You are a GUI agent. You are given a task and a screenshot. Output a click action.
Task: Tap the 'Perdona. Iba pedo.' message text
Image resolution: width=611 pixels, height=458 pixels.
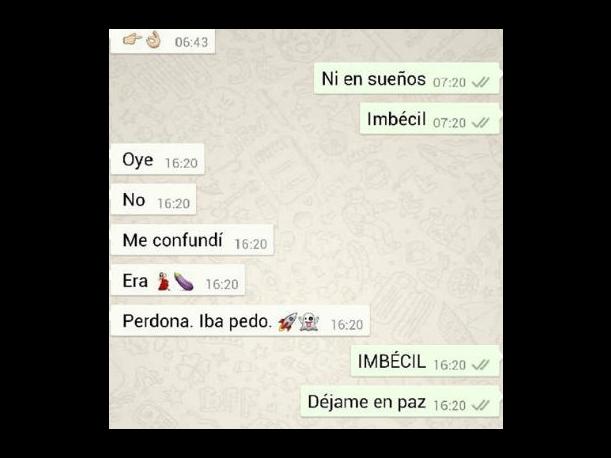pos(197,322)
